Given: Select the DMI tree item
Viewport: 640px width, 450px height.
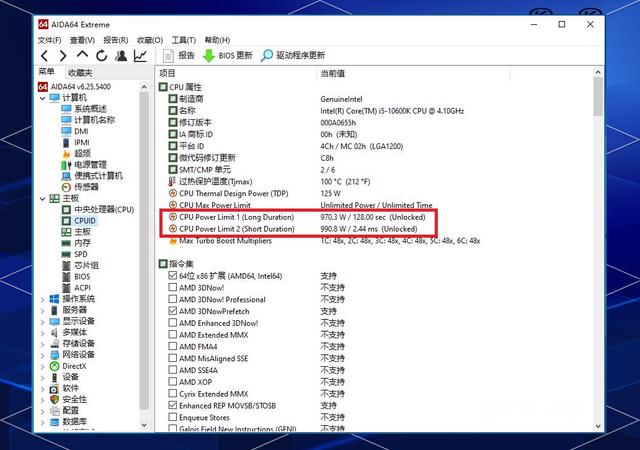Looking at the screenshot, I should 75,131.
